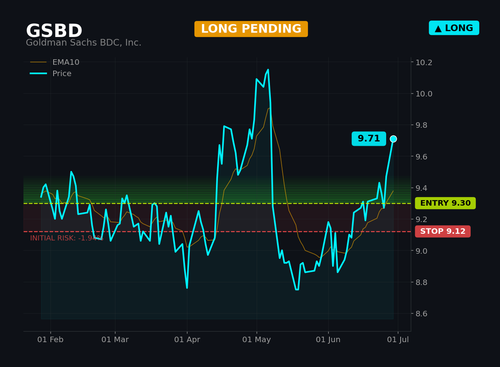Screen dimensions: 500x367
Task: Click the cyan Price legend swatch
Action: point(38,73)
